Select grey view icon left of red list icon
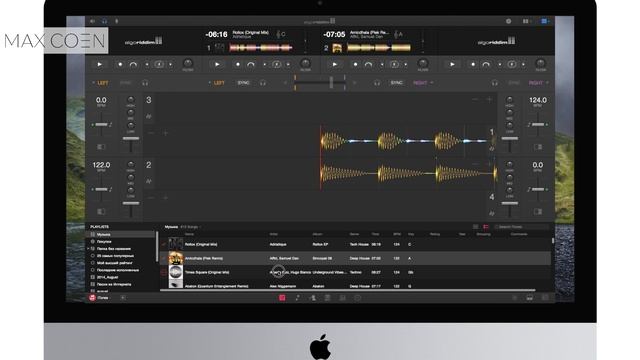Viewport: 640px width, 360px height. point(476,227)
